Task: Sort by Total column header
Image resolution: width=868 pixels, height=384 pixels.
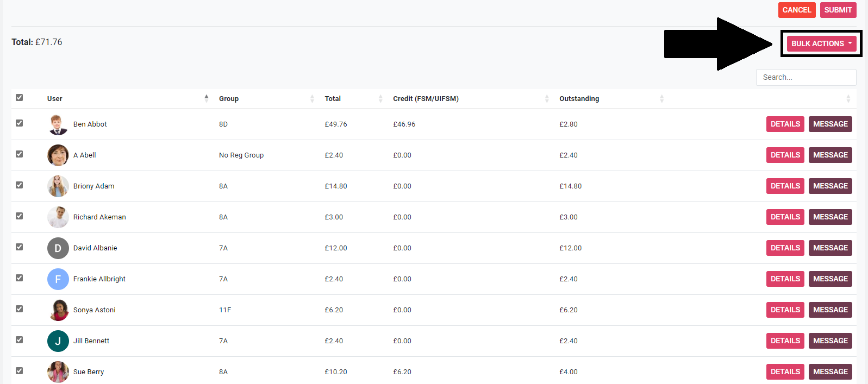Action: [333, 99]
